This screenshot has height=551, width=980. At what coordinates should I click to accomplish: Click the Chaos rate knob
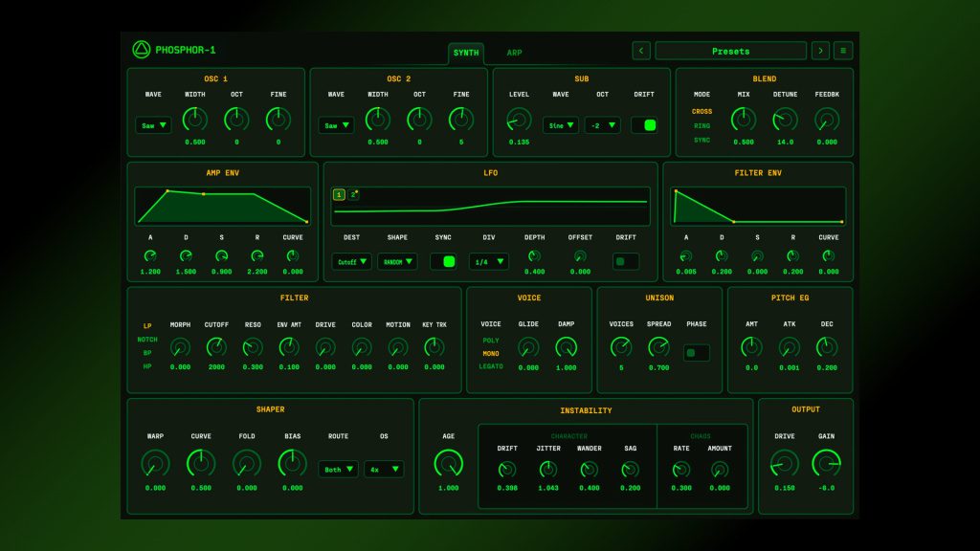coord(681,469)
